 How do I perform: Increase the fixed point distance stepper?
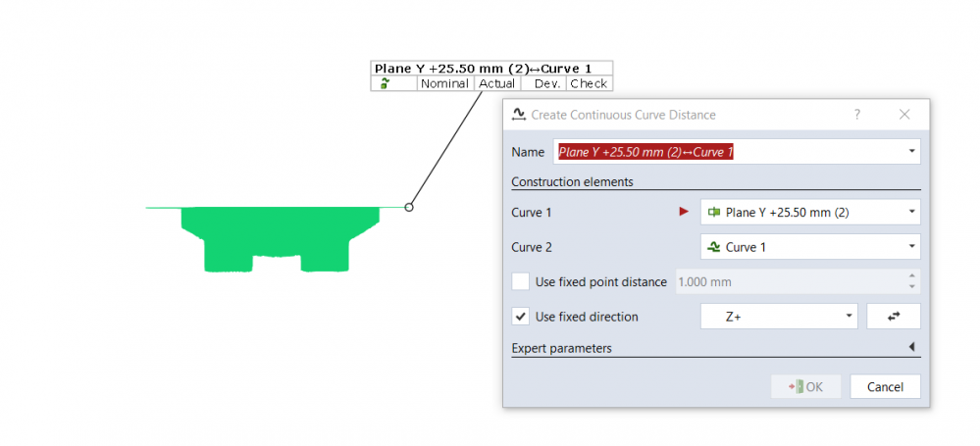click(x=912, y=276)
